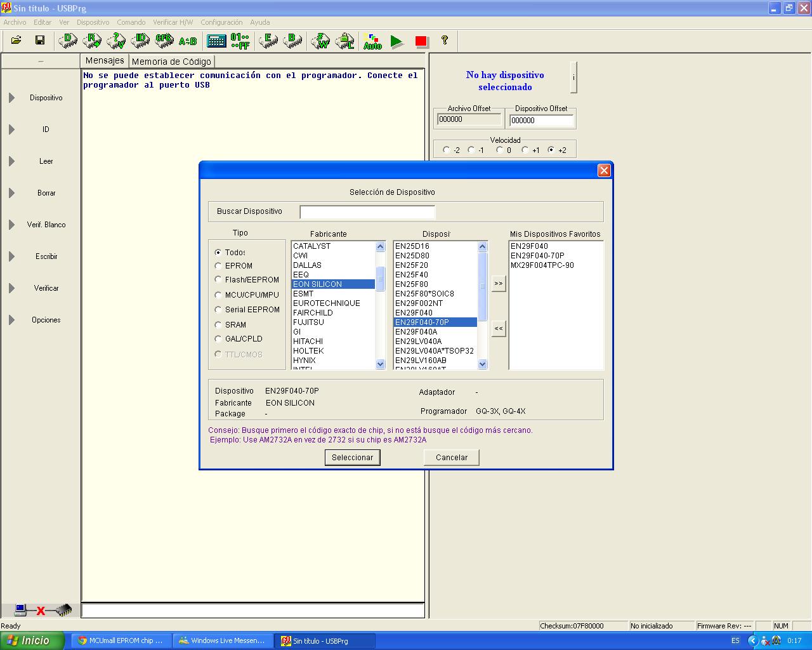Expand the Borrar sidebar arrow
This screenshot has width=812, height=650.
point(11,193)
